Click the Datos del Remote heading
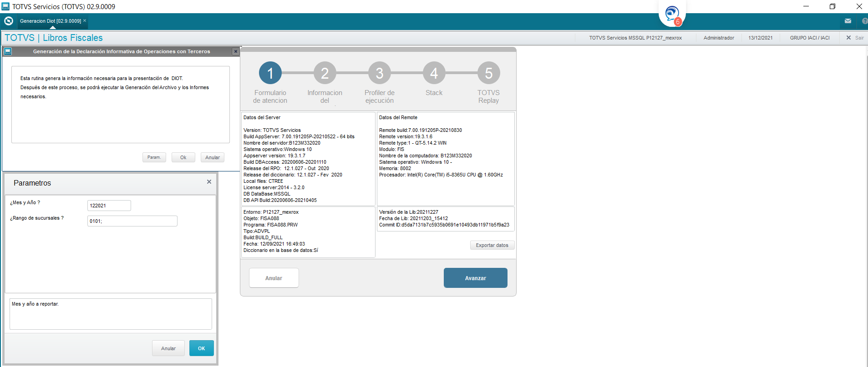 pyautogui.click(x=398, y=117)
